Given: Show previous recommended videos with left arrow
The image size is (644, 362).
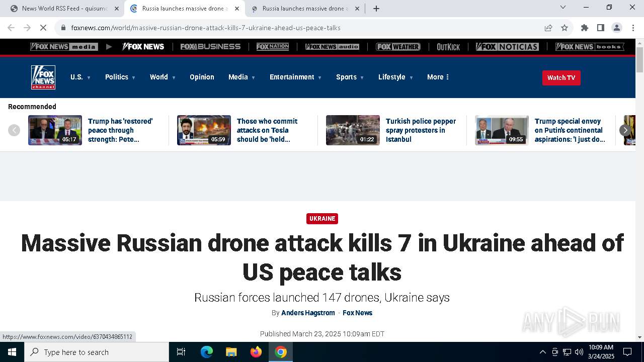Looking at the screenshot, I should pos(14,130).
